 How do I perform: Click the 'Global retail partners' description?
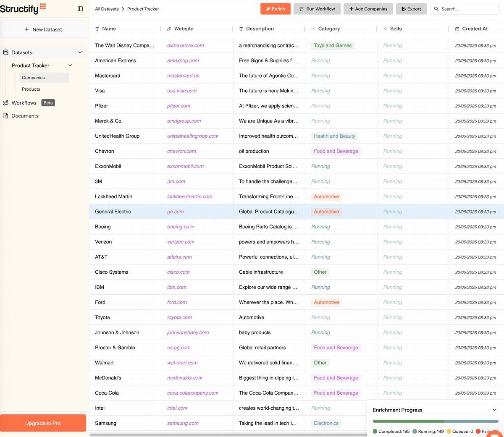pyautogui.click(x=262, y=348)
